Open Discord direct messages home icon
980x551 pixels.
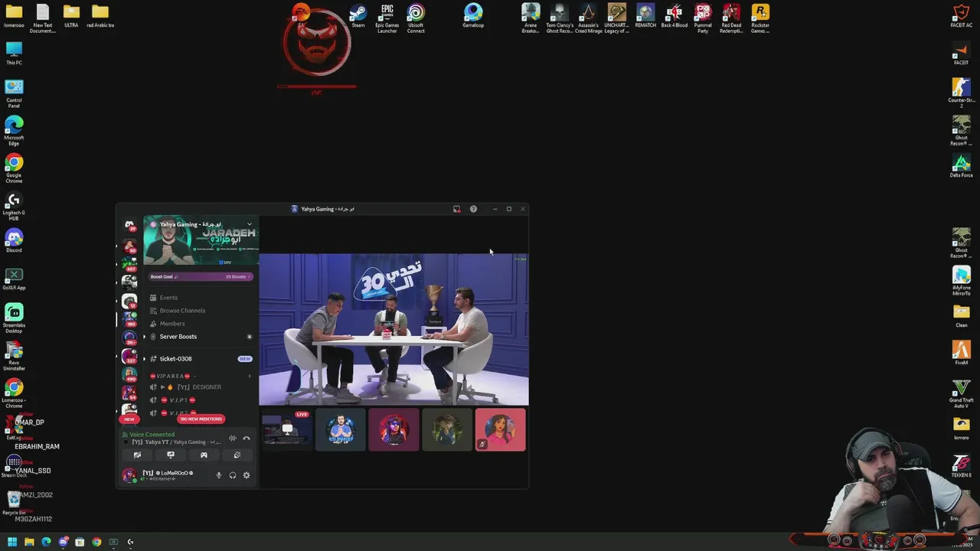[129, 225]
